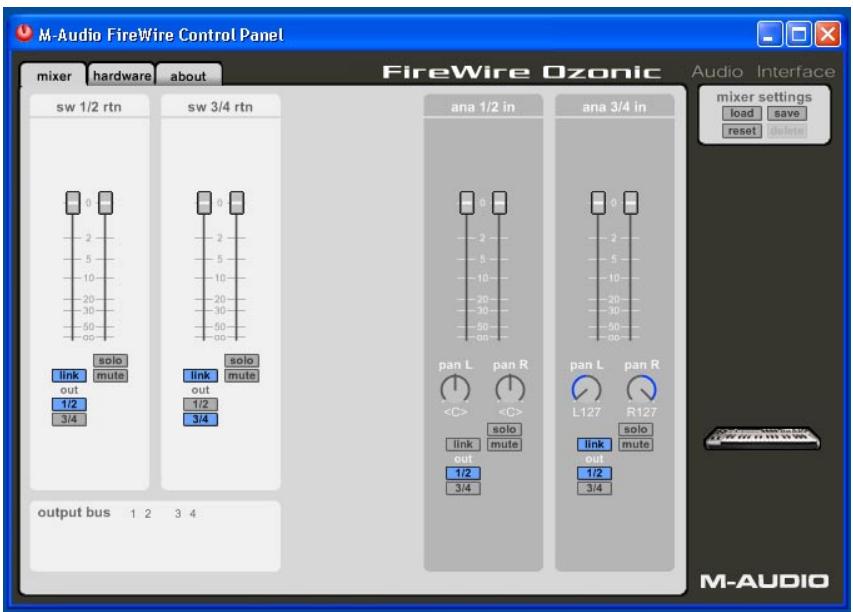Click the sw 3/4 rtn channel header
This screenshot has height=612, width=853.
[x=220, y=107]
